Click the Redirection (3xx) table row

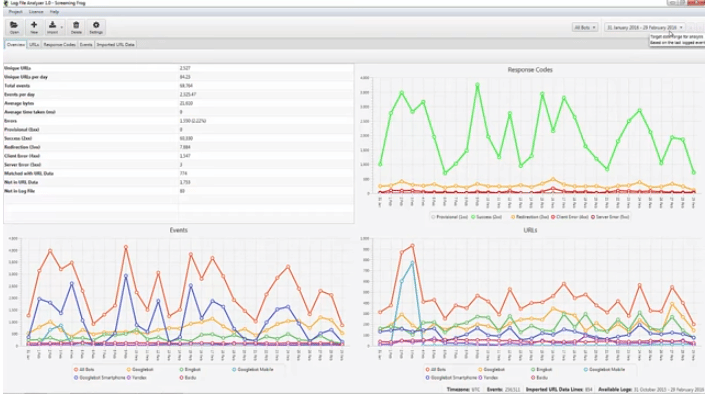[179, 147]
